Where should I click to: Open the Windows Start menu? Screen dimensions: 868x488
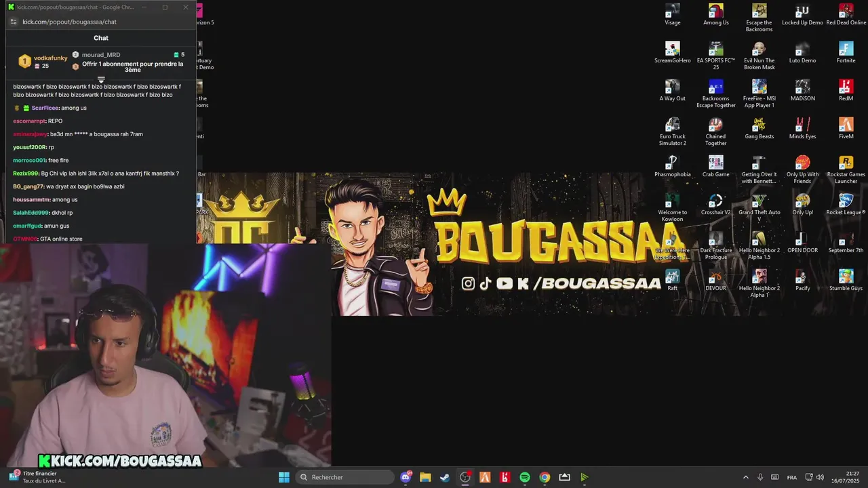point(284,477)
